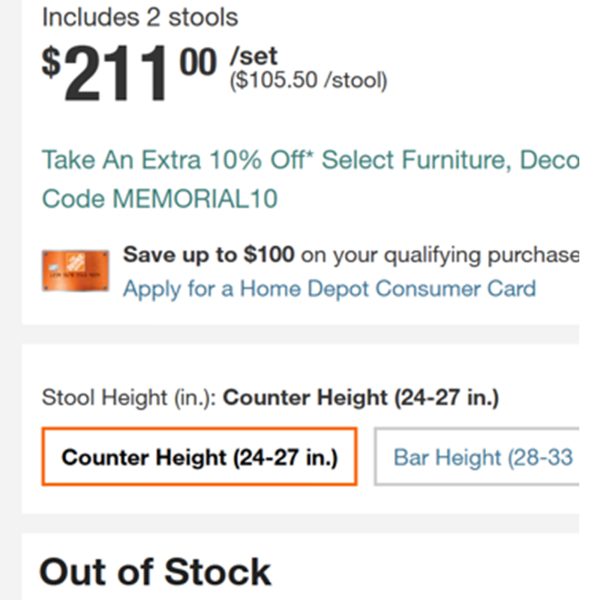The width and height of the screenshot is (600, 600).
Task: Click the gray divider above Stool Height section
Action: coord(300,334)
